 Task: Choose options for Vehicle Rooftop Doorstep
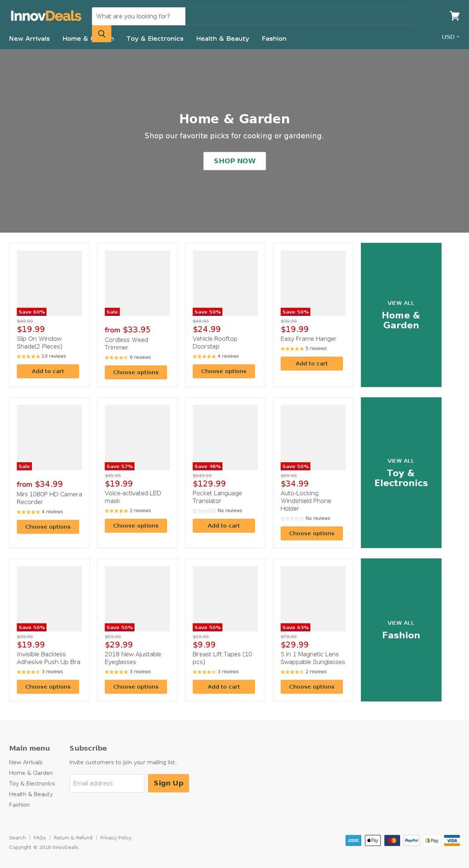click(224, 371)
